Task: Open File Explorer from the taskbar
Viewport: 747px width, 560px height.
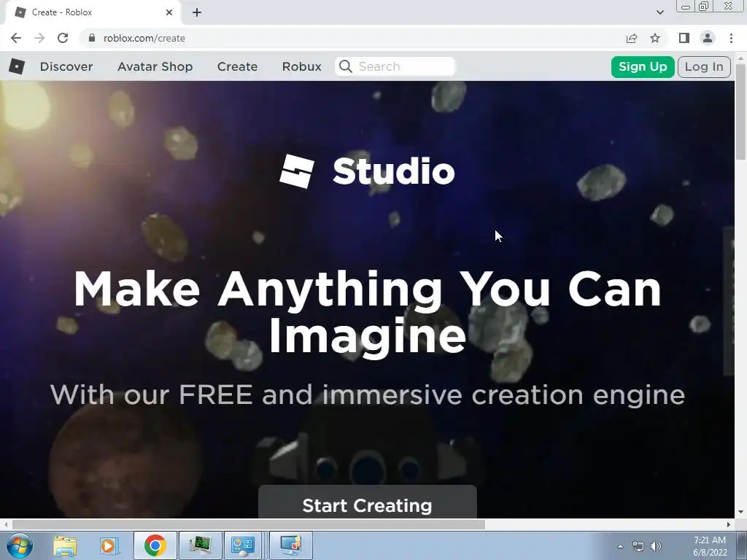Action: 65,545
